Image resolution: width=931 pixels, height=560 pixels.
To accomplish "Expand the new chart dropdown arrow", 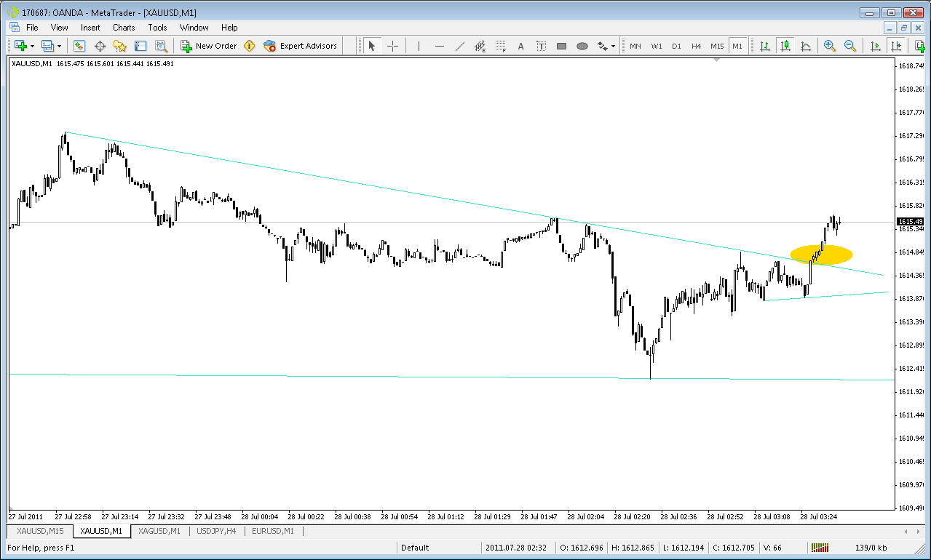I will point(32,46).
